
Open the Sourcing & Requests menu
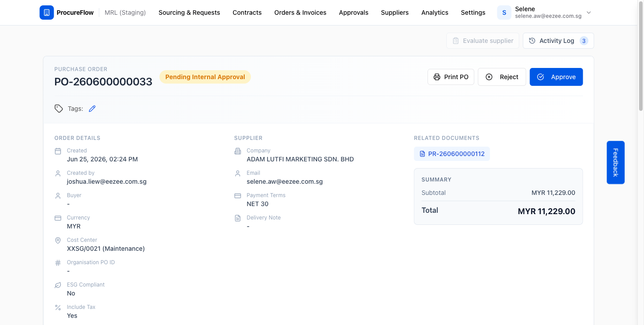point(189,13)
